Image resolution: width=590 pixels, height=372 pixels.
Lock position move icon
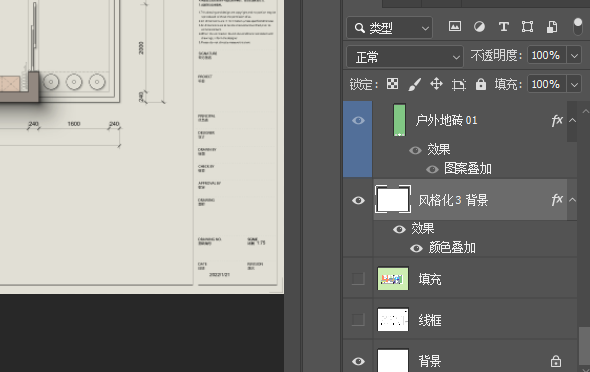[436, 84]
